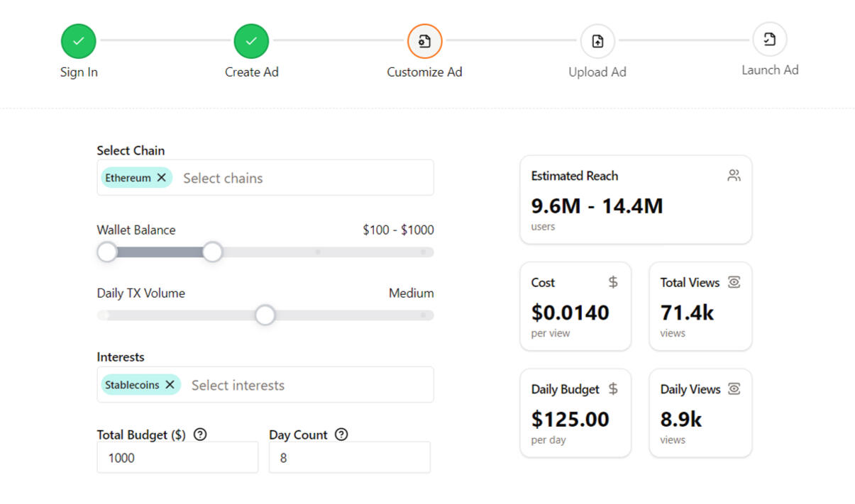Click the Daily TX Volume slider handle
This screenshot has height=504, width=855.
[265, 315]
